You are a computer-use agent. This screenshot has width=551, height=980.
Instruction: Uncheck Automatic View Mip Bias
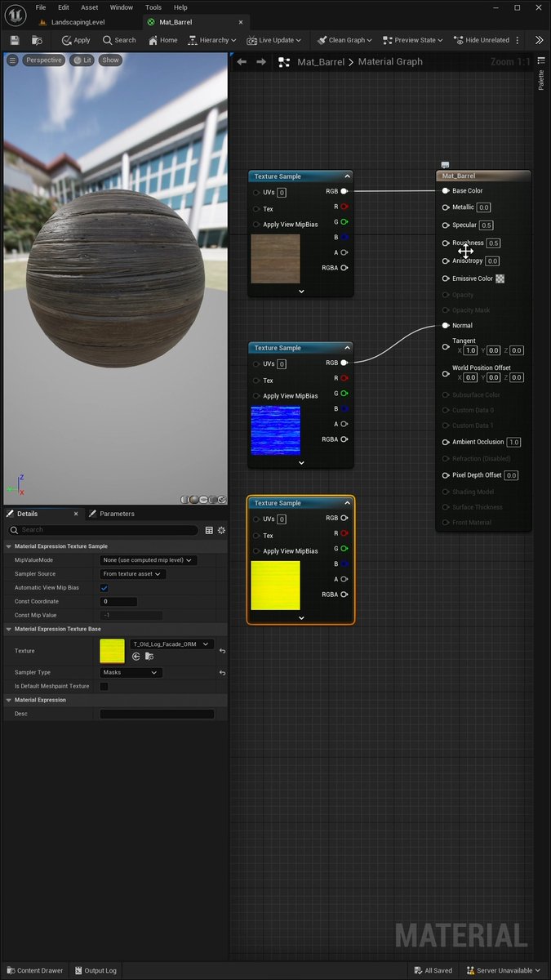[104, 588]
